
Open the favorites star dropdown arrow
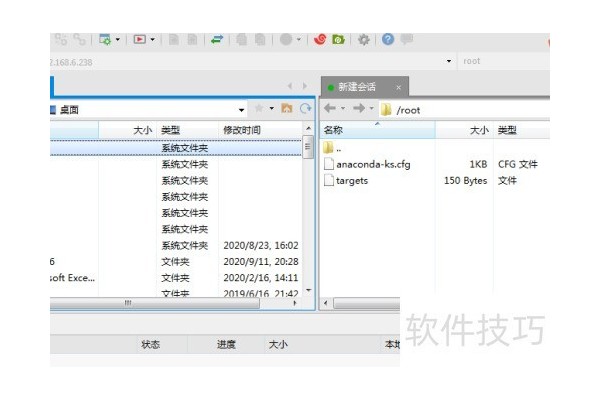tap(272, 109)
